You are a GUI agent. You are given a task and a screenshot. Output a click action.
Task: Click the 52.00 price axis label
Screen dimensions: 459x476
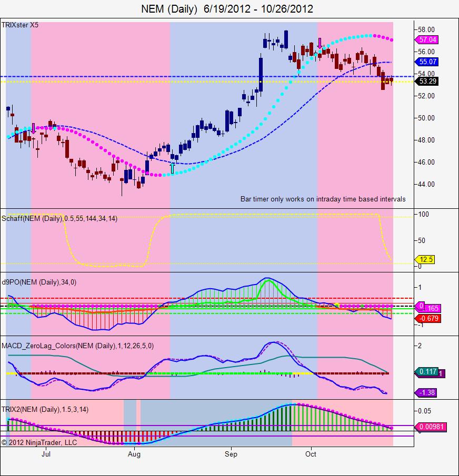click(426, 96)
